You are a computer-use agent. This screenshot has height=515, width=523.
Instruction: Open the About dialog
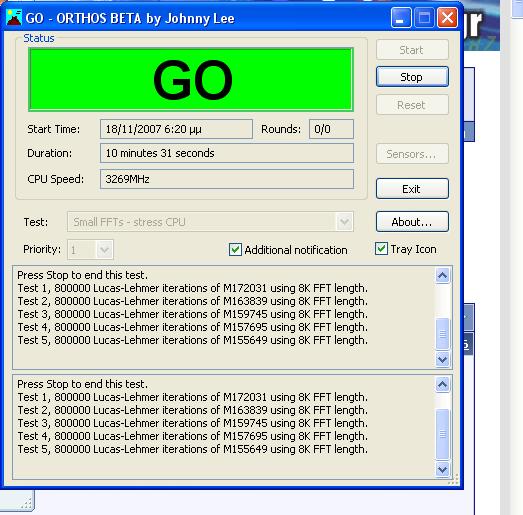(412, 222)
